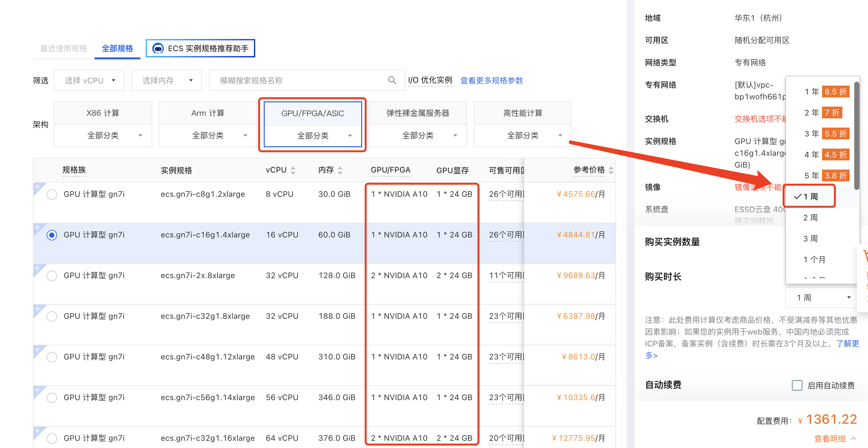Image resolution: width=868 pixels, height=448 pixels.
Task: Open the 选择 vCPU dropdown
Action: [89, 80]
